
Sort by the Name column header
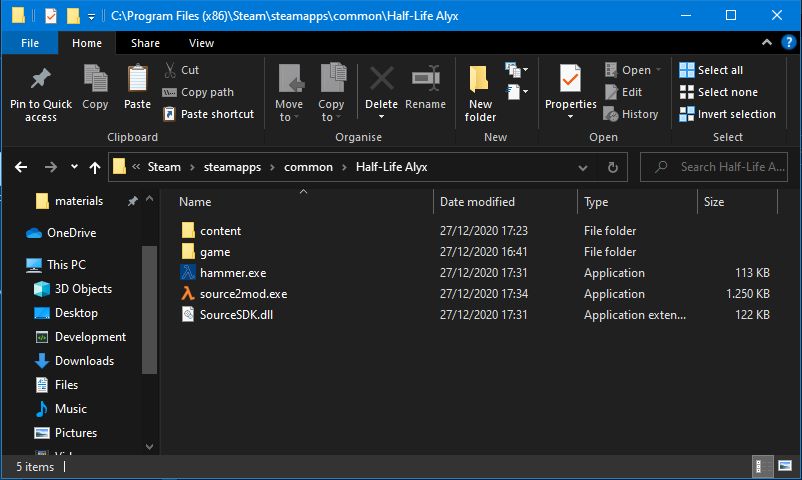(303, 202)
